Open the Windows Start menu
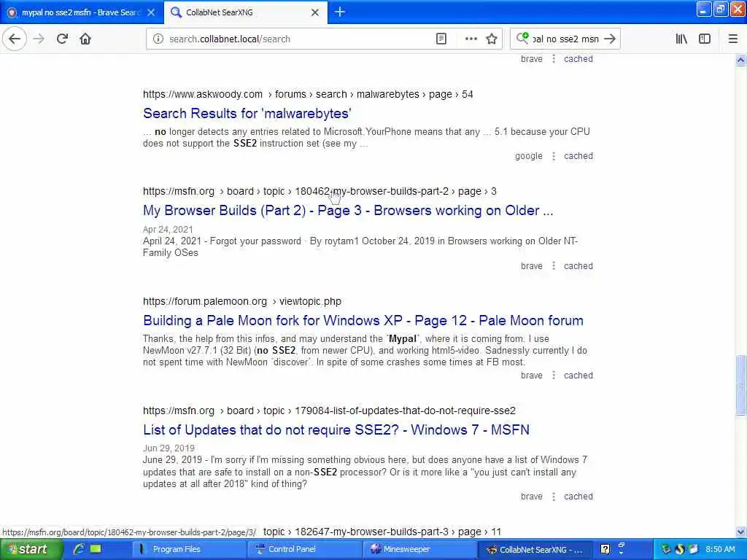 pos(30,550)
